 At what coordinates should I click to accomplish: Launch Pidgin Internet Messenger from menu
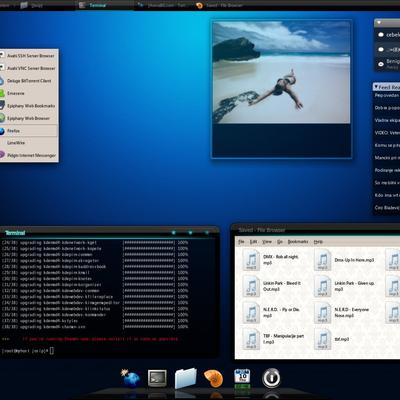[29, 155]
